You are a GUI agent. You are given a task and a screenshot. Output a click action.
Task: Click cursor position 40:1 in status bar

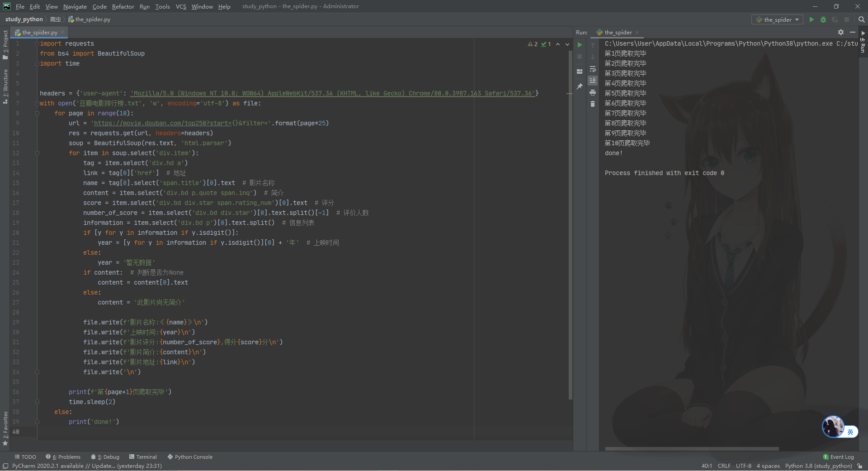pos(707,466)
